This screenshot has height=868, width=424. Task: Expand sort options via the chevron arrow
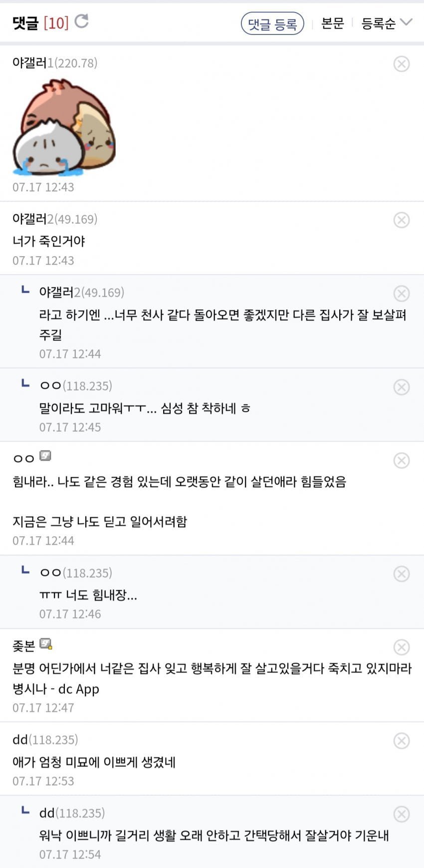(407, 22)
